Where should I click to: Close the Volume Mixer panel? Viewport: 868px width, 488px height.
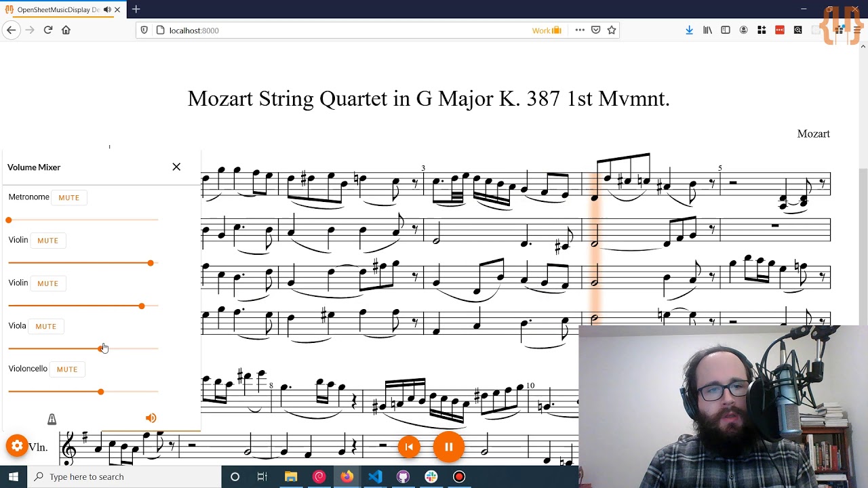(x=176, y=167)
